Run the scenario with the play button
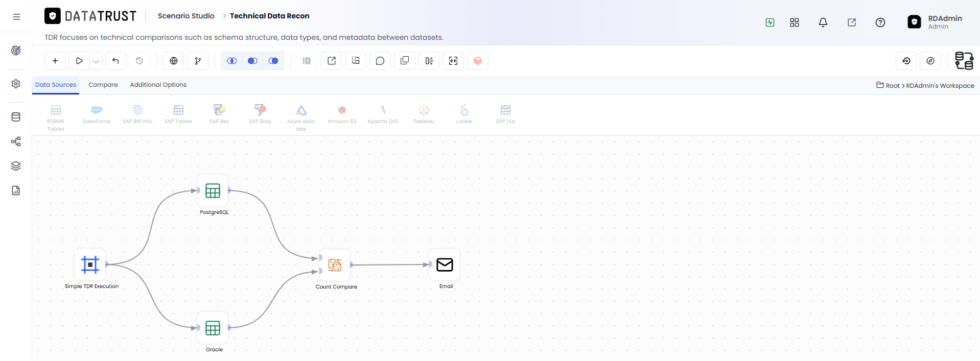Viewport: 980px width, 361px height. tap(79, 61)
